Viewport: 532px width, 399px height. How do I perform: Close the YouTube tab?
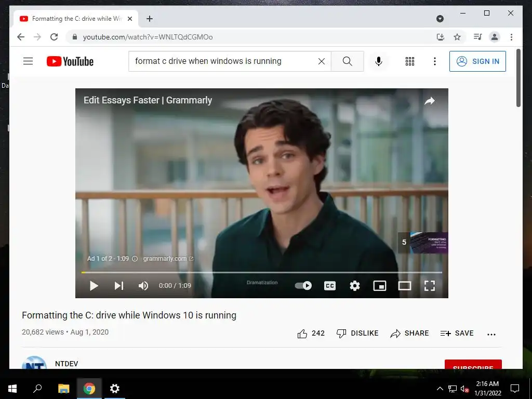129,19
